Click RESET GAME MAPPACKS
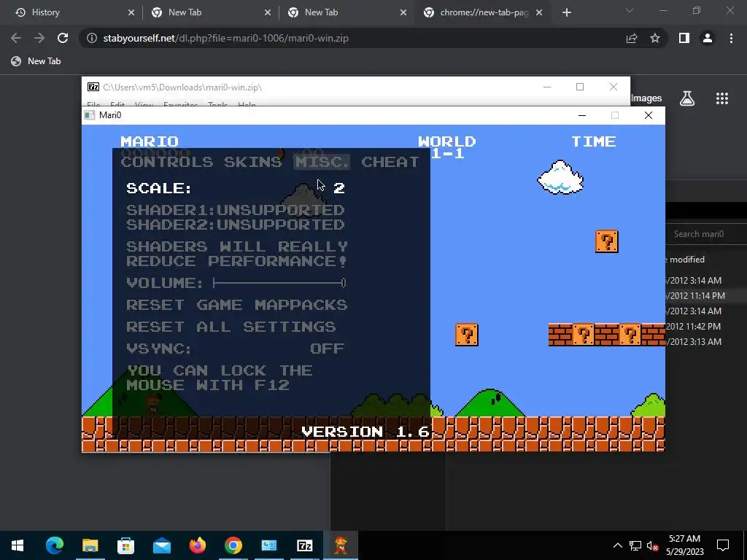The height and width of the screenshot is (560, 747). 237,305
